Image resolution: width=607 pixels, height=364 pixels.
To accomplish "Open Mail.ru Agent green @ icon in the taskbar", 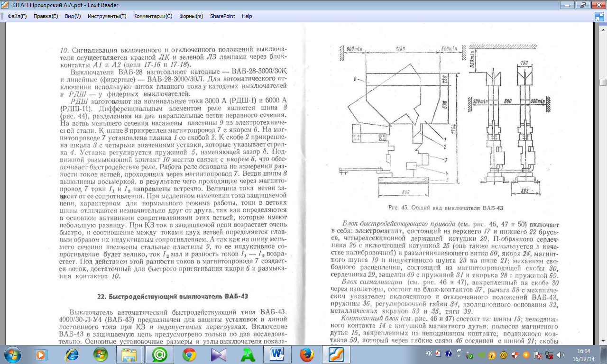I will pos(159,354).
